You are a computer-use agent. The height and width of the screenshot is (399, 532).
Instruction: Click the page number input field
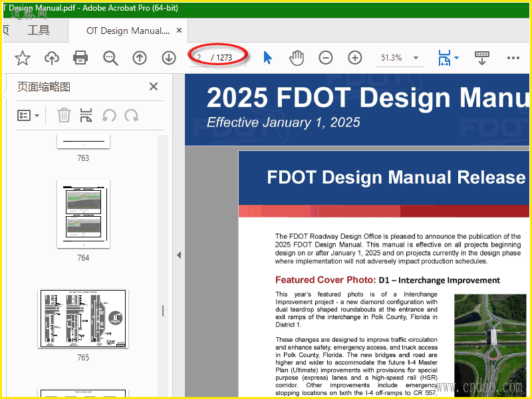pyautogui.click(x=200, y=58)
